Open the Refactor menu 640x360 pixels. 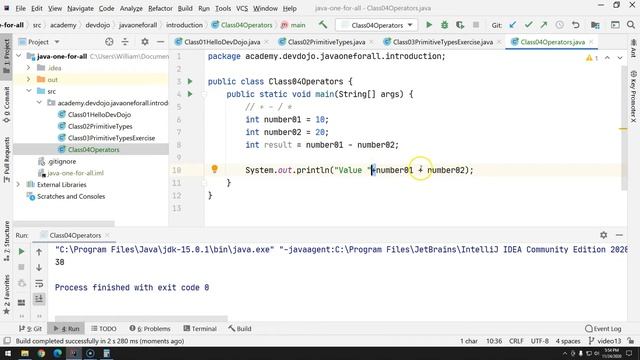(160, 8)
